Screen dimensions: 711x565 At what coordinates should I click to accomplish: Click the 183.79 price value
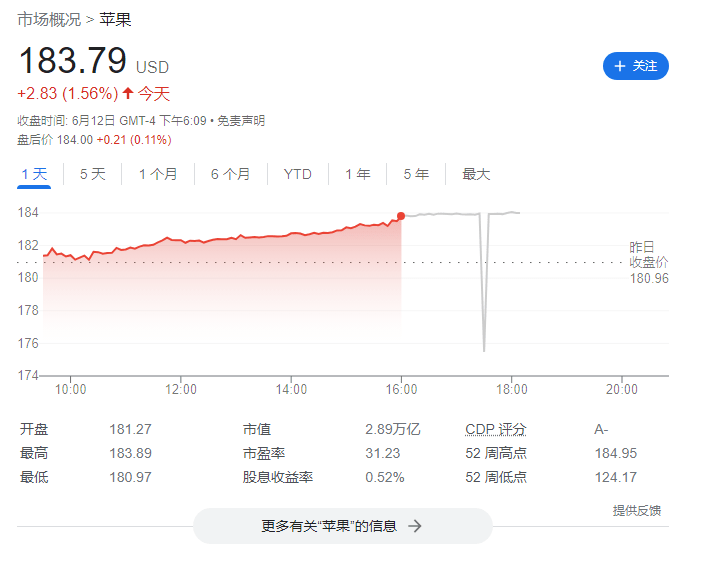[x=73, y=60]
